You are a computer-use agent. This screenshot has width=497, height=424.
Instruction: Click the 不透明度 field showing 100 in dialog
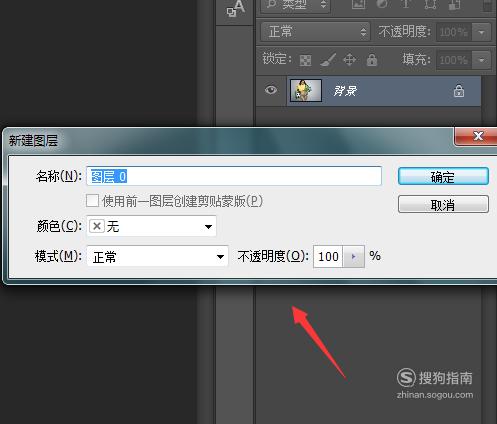pos(328,256)
